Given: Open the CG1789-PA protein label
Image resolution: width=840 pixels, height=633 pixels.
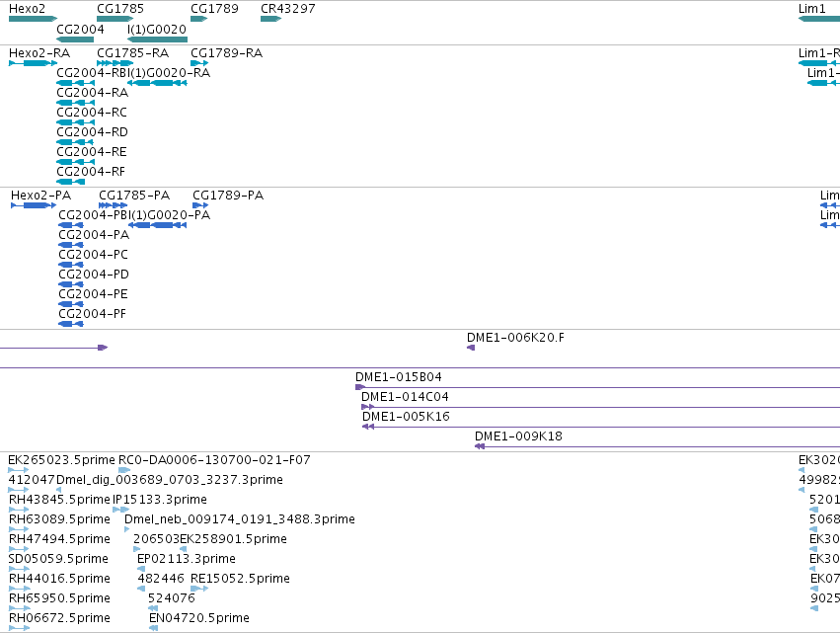Looking at the screenshot, I should click(x=228, y=196).
